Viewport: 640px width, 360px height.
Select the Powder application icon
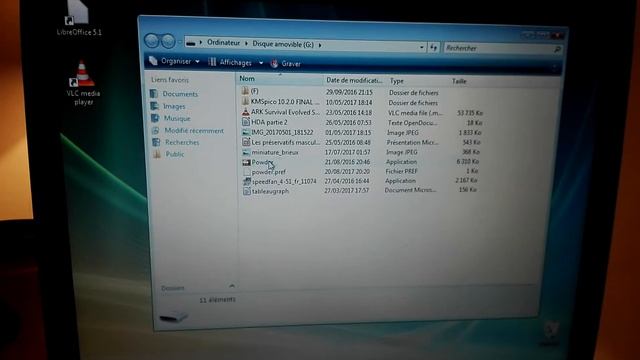[x=246, y=162]
